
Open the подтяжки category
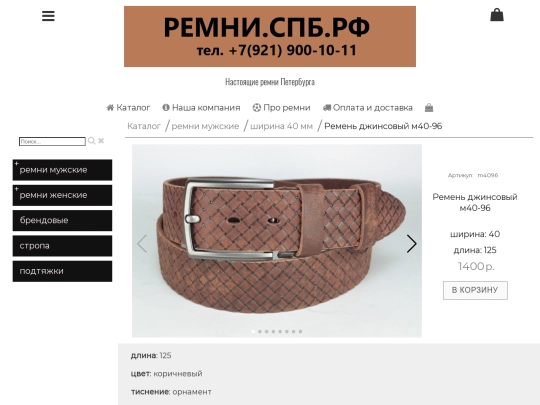pos(62,271)
